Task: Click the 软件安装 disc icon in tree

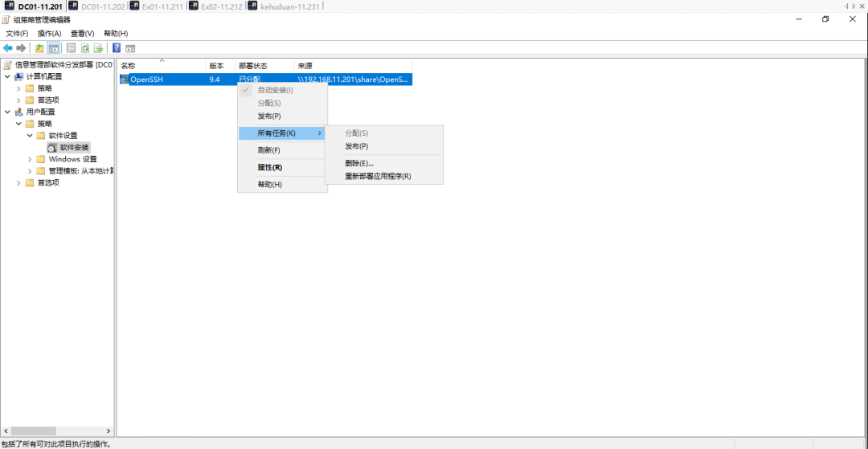Action: click(52, 147)
